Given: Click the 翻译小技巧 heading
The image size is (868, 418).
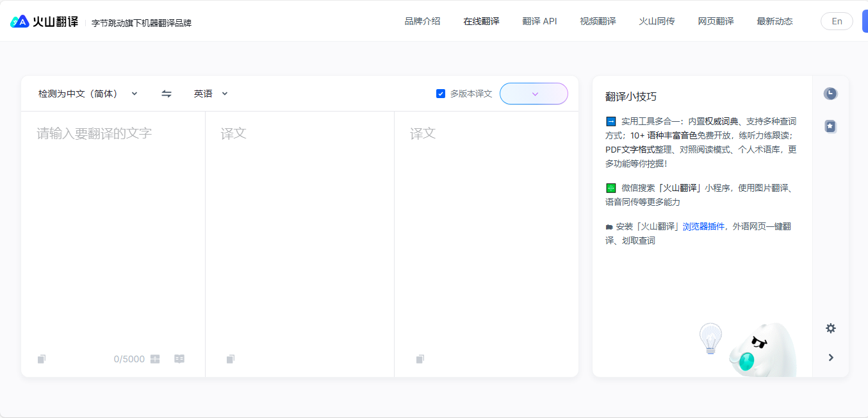Looking at the screenshot, I should pyautogui.click(x=631, y=97).
